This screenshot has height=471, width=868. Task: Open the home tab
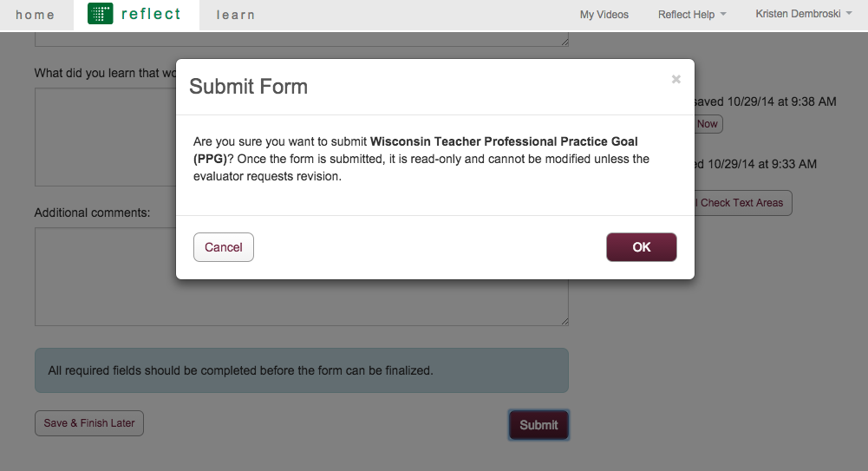coord(36,15)
